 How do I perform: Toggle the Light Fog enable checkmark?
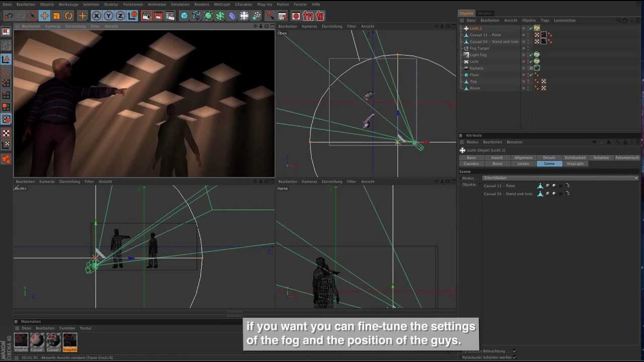(x=531, y=55)
